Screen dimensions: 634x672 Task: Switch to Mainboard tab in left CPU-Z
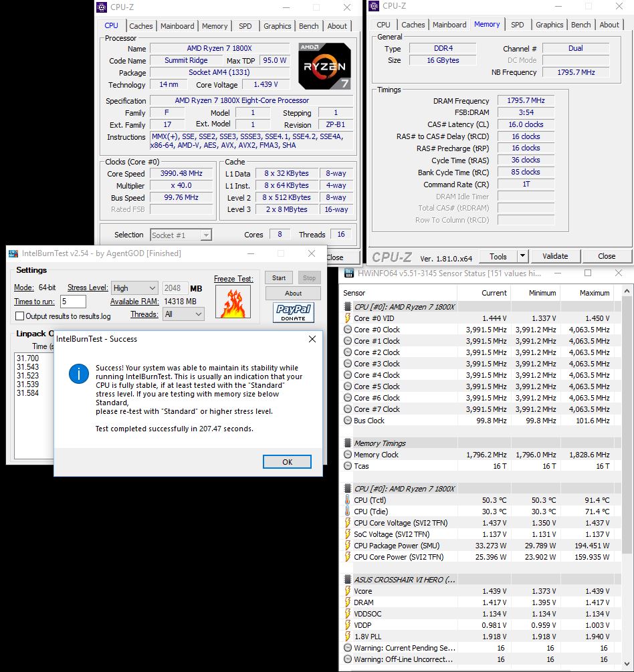[177, 25]
